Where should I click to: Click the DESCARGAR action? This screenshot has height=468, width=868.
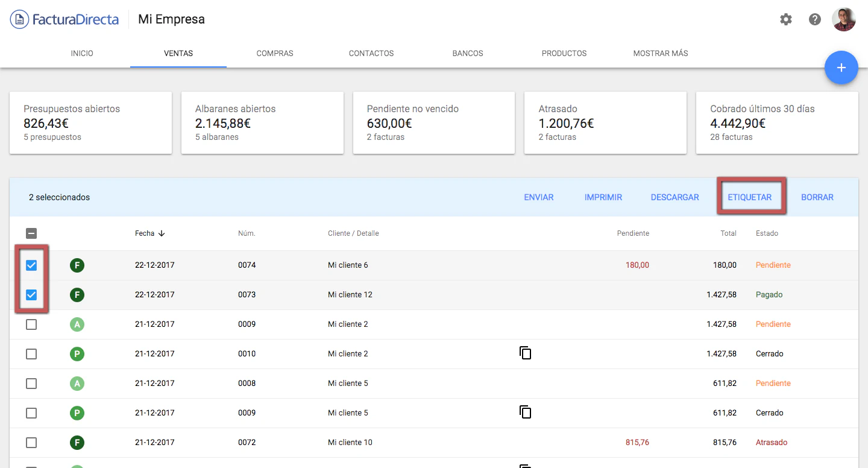click(675, 197)
